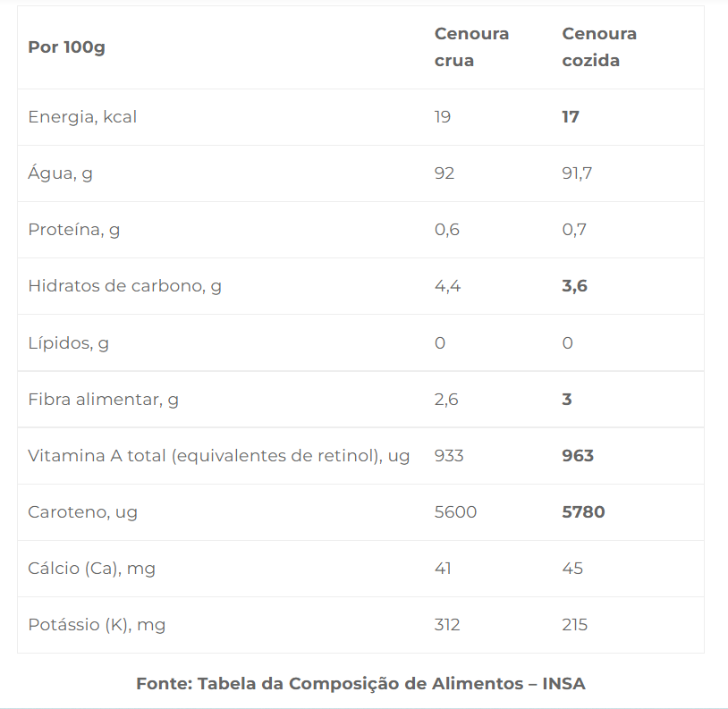
Task: Click the 'Hidratos de carbono, g' label
Action: coord(124,286)
